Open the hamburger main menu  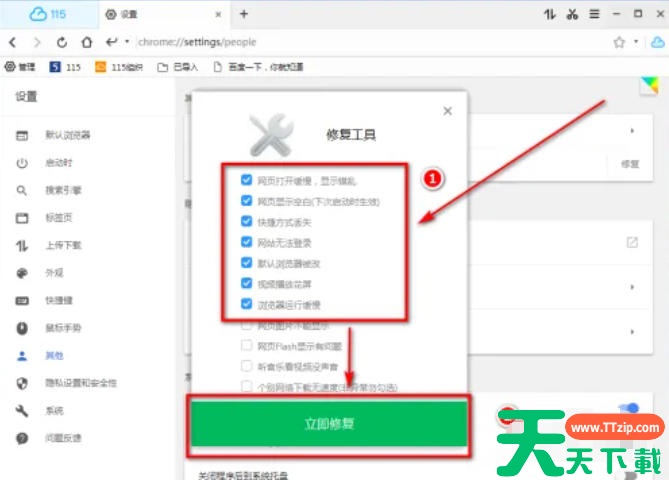coord(594,15)
